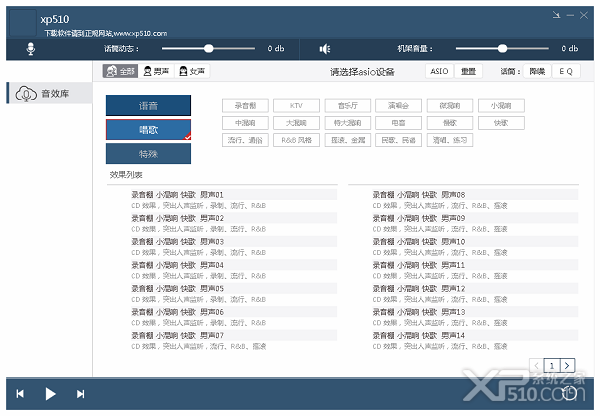
Task: Click the microphone icon in the top bar
Action: pyautogui.click(x=31, y=49)
